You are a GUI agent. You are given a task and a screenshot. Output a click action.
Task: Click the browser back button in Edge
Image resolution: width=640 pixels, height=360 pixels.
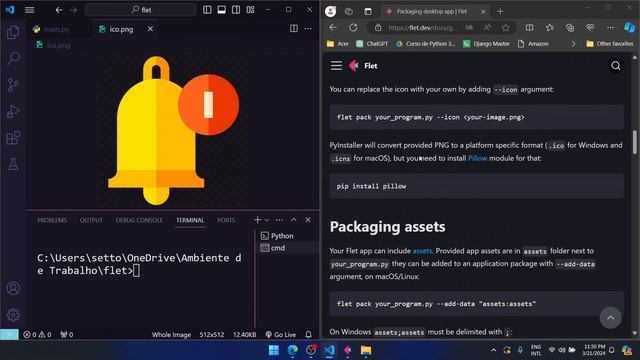333,27
